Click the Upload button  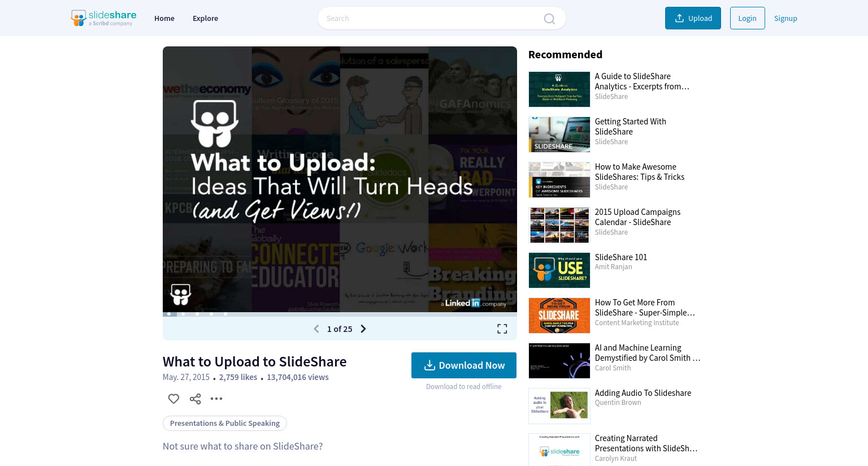pos(693,18)
